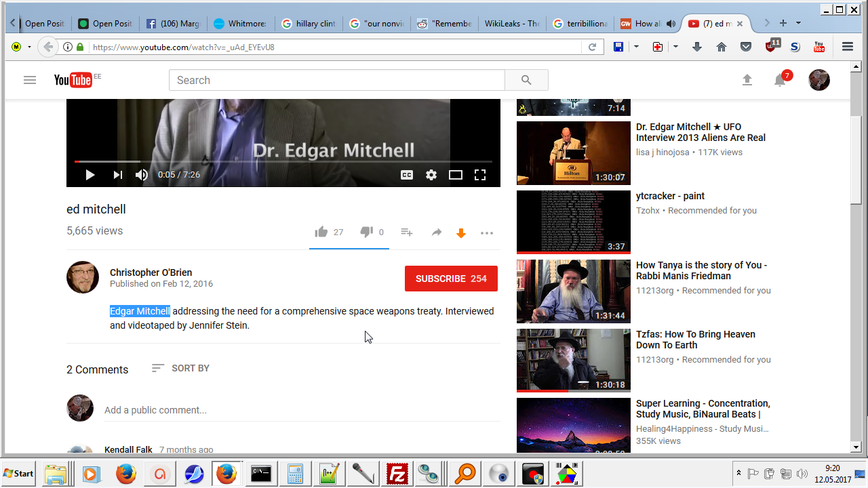Like the ed mitchell video

tap(321, 232)
